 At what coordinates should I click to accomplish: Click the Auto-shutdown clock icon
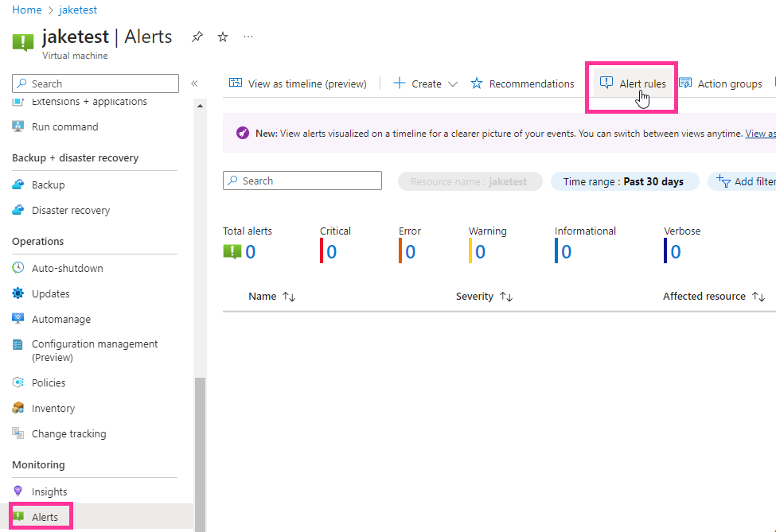18,268
